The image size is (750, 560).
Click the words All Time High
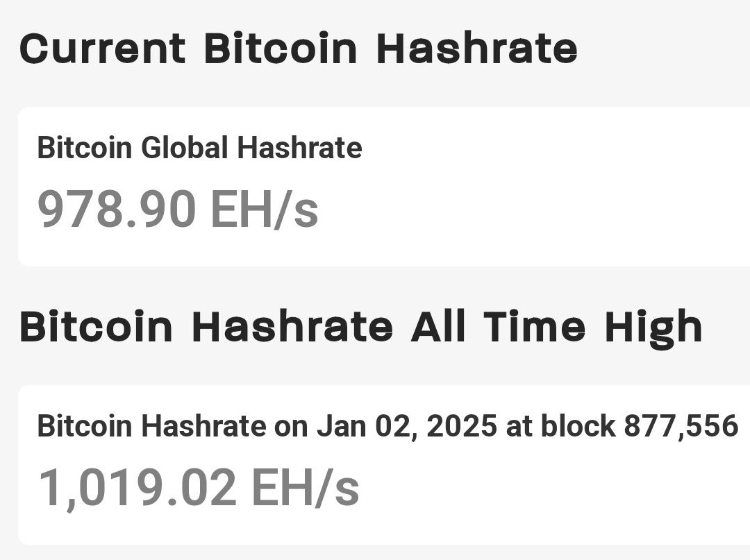tap(557, 329)
